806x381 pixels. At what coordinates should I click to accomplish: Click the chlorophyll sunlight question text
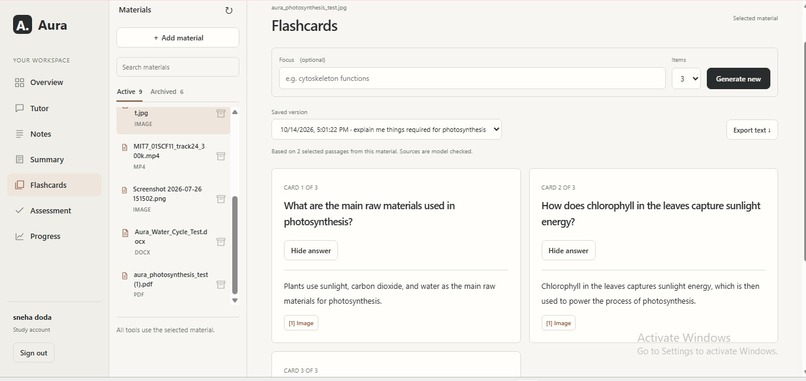pyautogui.click(x=651, y=213)
